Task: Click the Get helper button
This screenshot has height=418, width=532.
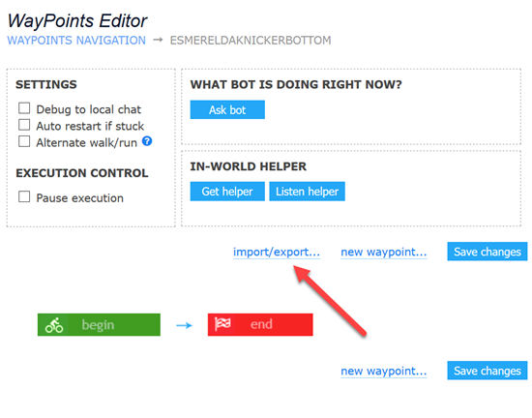Action: pos(227,192)
